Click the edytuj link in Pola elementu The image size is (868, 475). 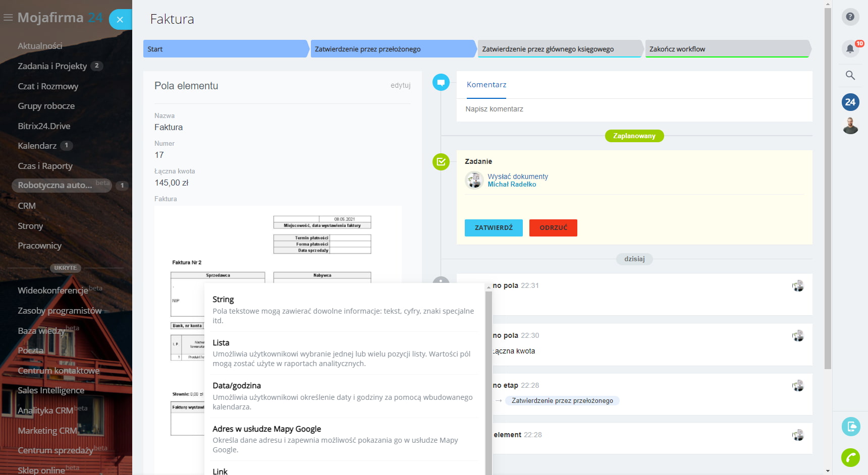click(400, 86)
